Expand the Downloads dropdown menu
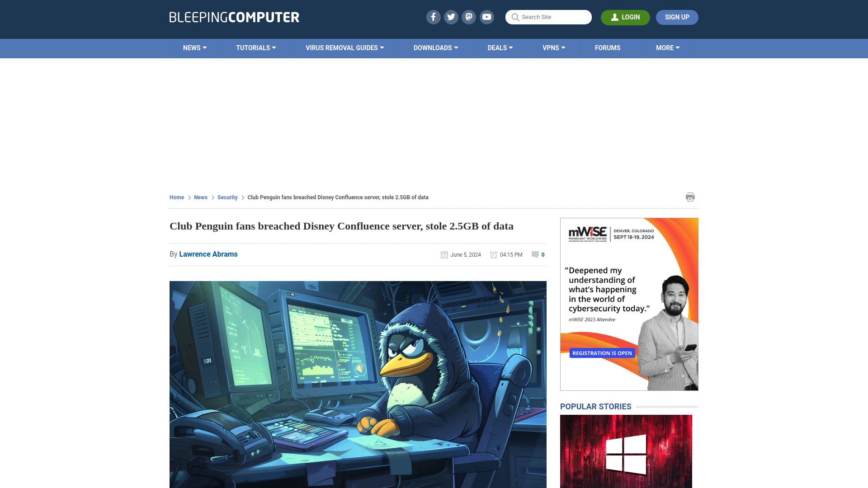 click(x=436, y=48)
